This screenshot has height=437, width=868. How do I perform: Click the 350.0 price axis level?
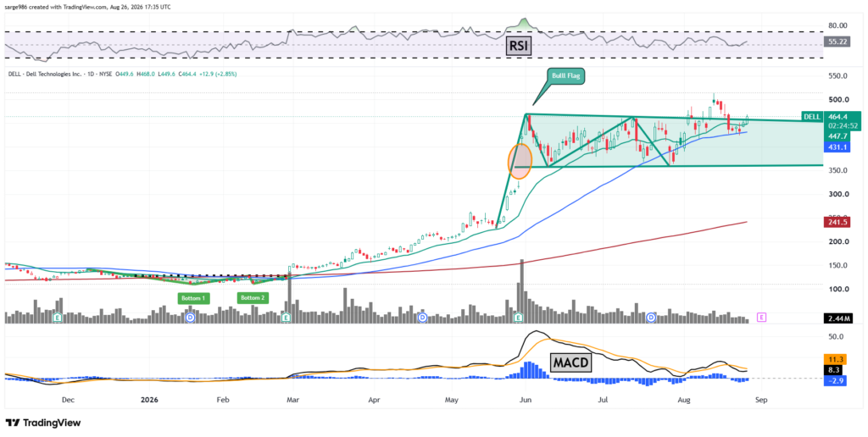[x=837, y=170]
